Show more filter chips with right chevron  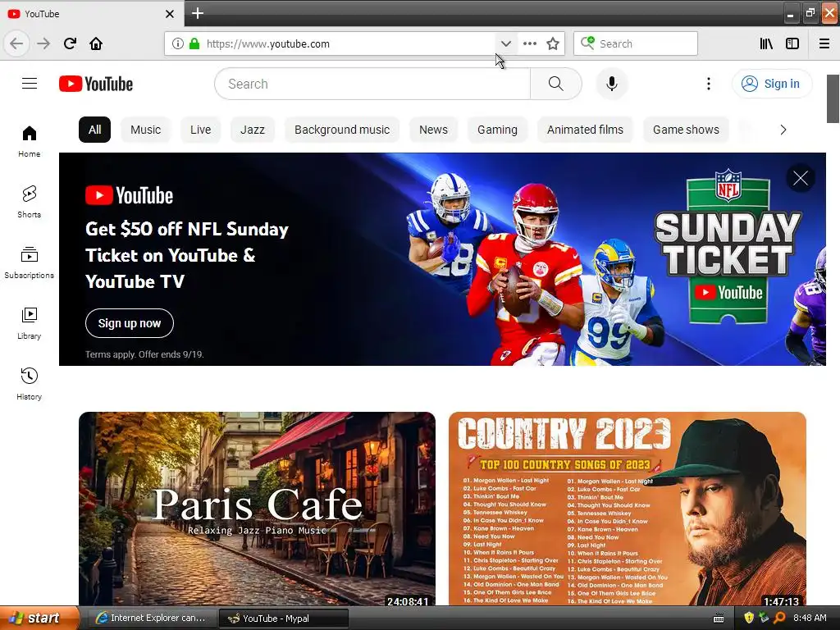(783, 130)
